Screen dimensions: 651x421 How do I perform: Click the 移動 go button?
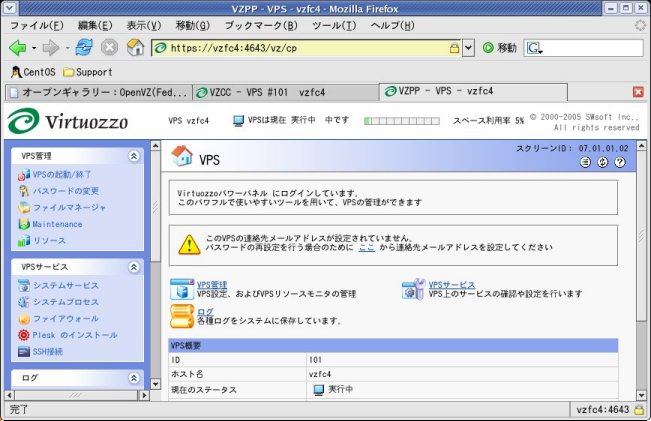(499, 48)
